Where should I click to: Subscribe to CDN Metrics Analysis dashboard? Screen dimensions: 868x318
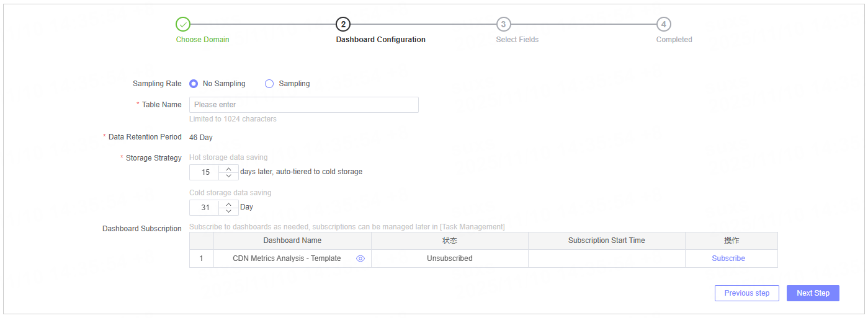(x=728, y=258)
